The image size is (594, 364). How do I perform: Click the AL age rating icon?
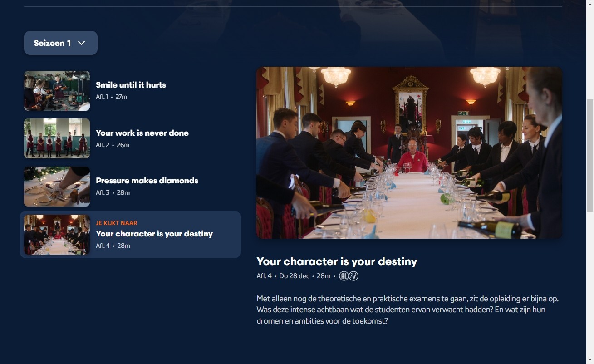[344, 276]
